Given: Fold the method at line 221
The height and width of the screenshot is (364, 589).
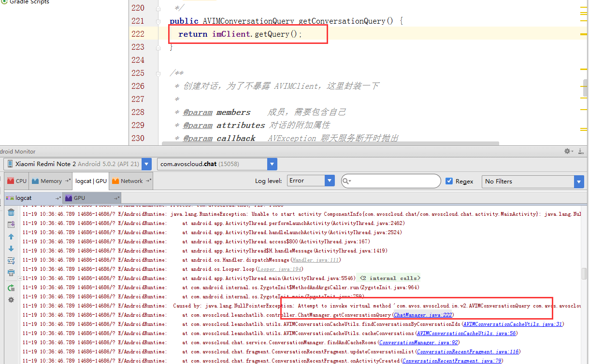Looking at the screenshot, I should 158,21.
